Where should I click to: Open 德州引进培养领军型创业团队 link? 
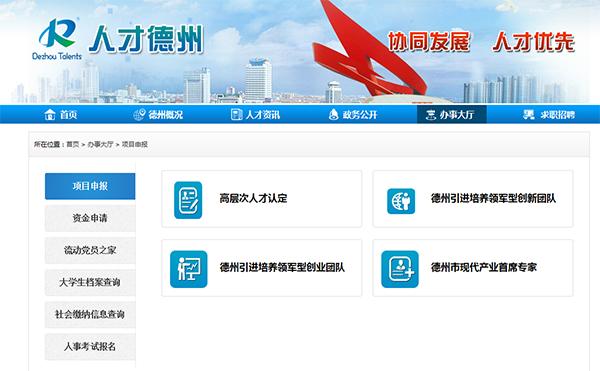[x=282, y=267]
